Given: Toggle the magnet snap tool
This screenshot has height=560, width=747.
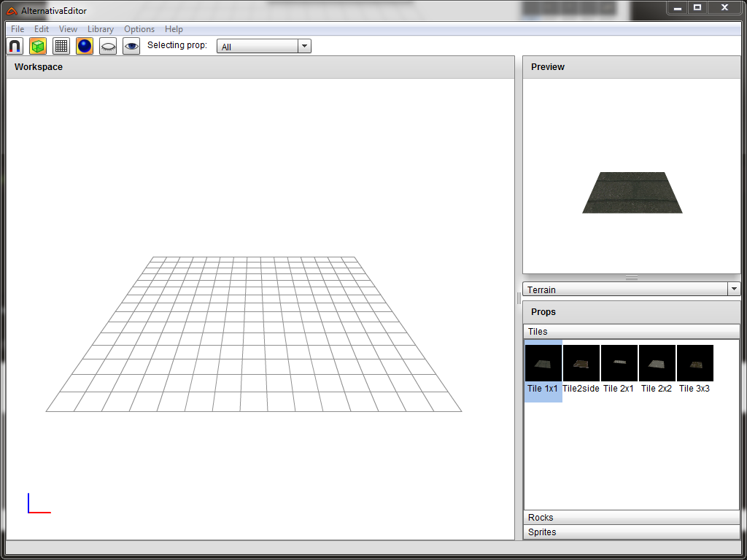Looking at the screenshot, I should point(15,46).
